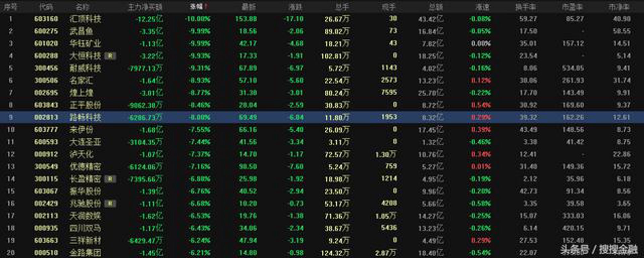This screenshot has width=644, height=258.
Task: Click stock code 000935
Action: (46, 228)
